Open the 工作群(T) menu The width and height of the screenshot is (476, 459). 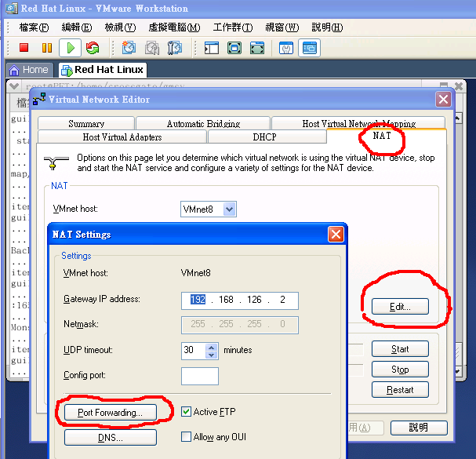pyautogui.click(x=233, y=27)
